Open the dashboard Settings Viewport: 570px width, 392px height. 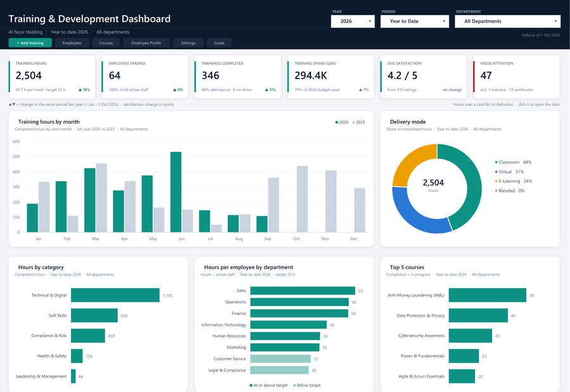pyautogui.click(x=188, y=43)
